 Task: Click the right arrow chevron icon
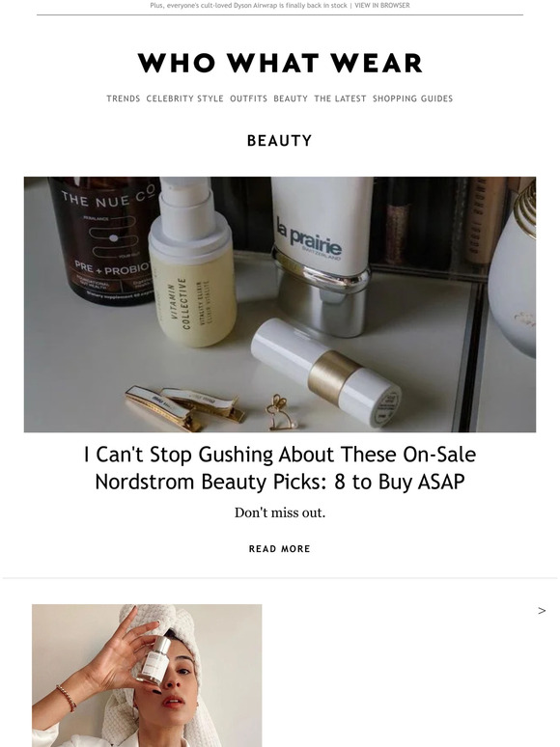[542, 611]
